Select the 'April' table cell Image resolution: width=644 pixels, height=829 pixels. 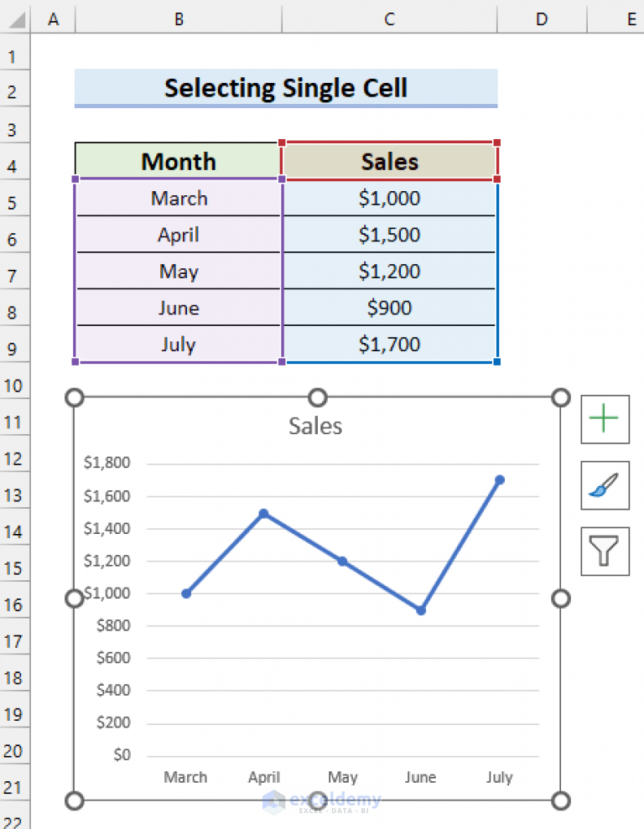point(179,235)
